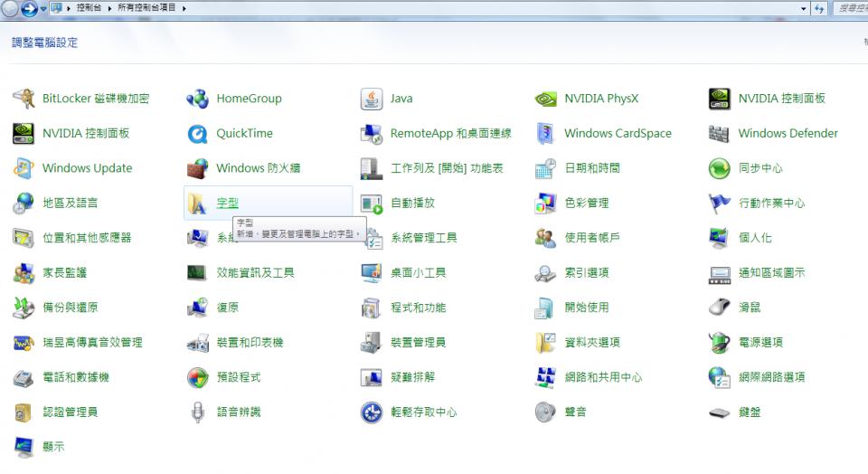This screenshot has width=868, height=474.
Task: Click the 疑難排解 link
Action: point(412,377)
